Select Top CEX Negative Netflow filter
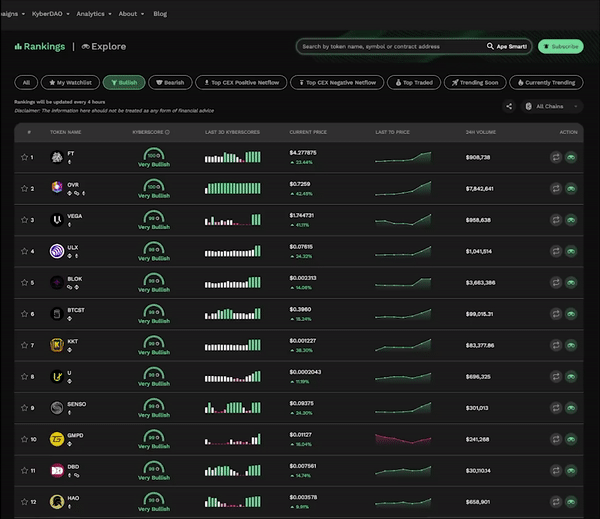The image size is (600, 519). tap(337, 83)
